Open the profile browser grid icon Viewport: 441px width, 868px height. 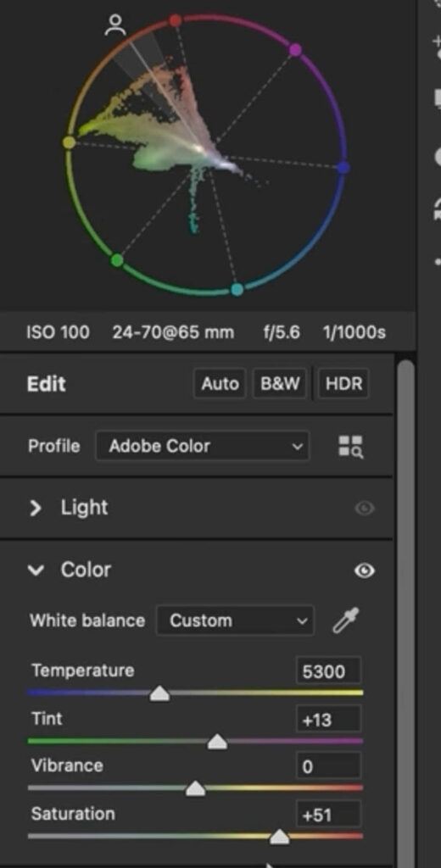(351, 447)
